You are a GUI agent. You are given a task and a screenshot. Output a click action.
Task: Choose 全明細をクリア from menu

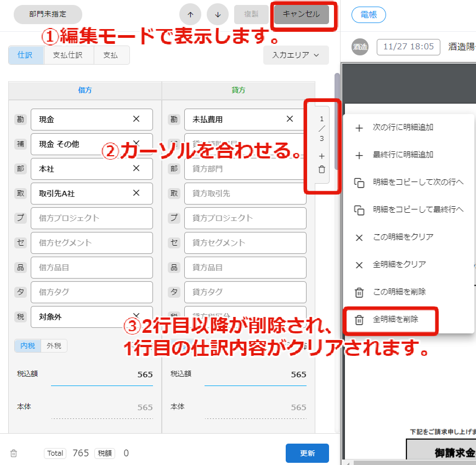pyautogui.click(x=408, y=264)
